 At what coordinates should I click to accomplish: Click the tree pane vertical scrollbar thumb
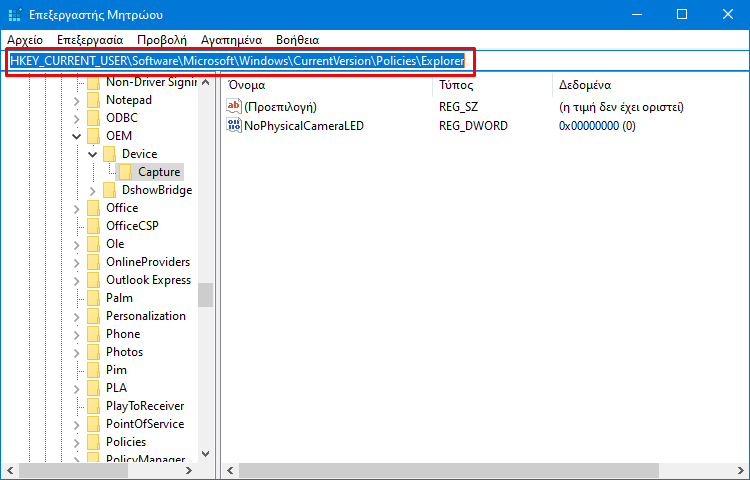click(206, 295)
